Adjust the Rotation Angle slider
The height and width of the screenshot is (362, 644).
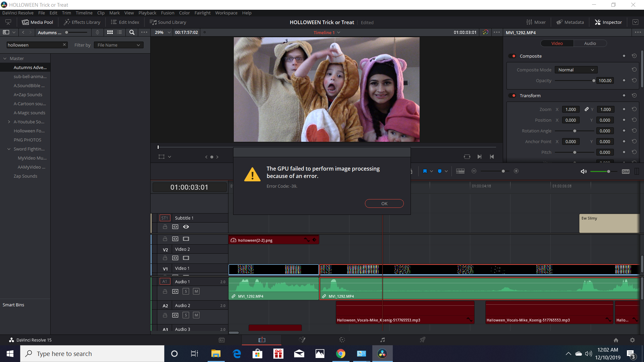(x=575, y=131)
